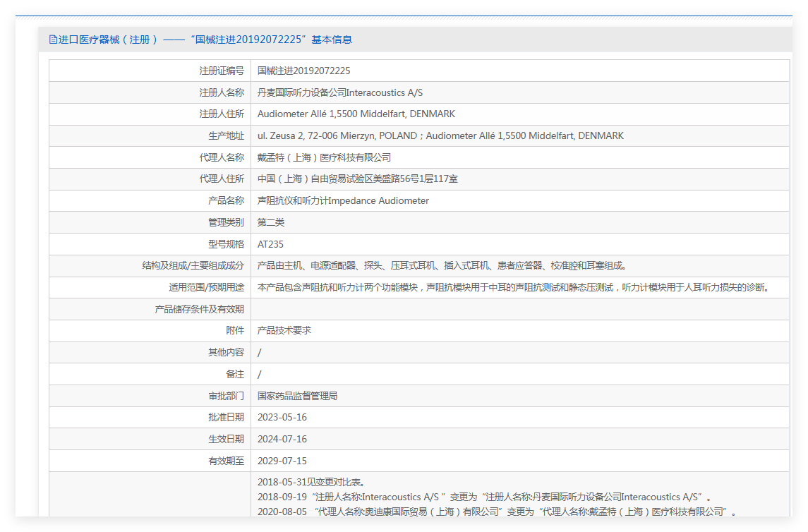Viewport: 808px width, 532px height.
Task: Open the 产品技术要求 attachment
Action: tap(284, 331)
